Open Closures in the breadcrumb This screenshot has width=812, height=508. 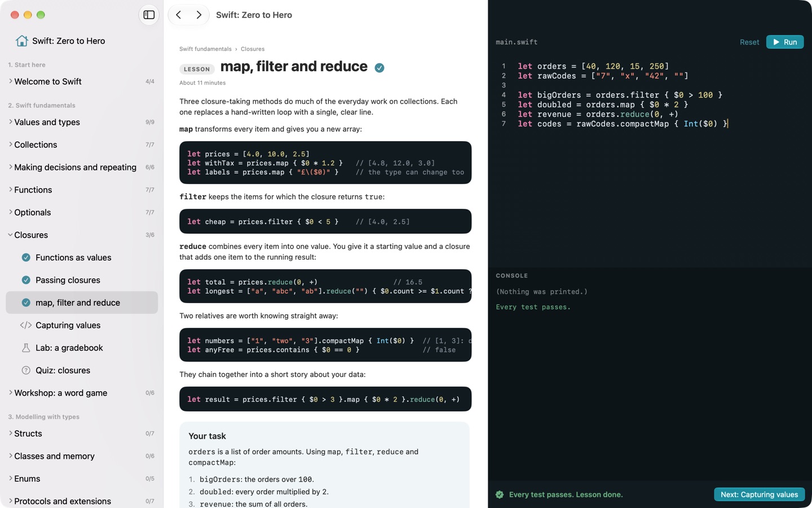click(x=253, y=49)
